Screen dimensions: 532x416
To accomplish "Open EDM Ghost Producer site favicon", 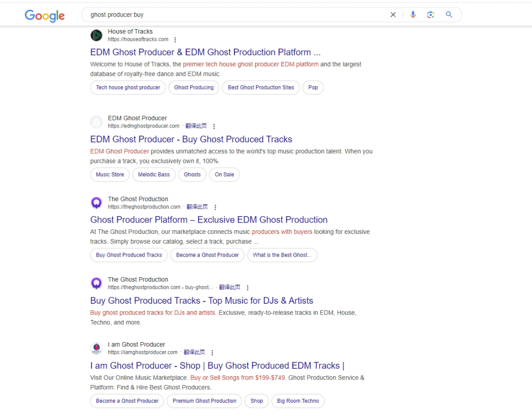I will 97,122.
